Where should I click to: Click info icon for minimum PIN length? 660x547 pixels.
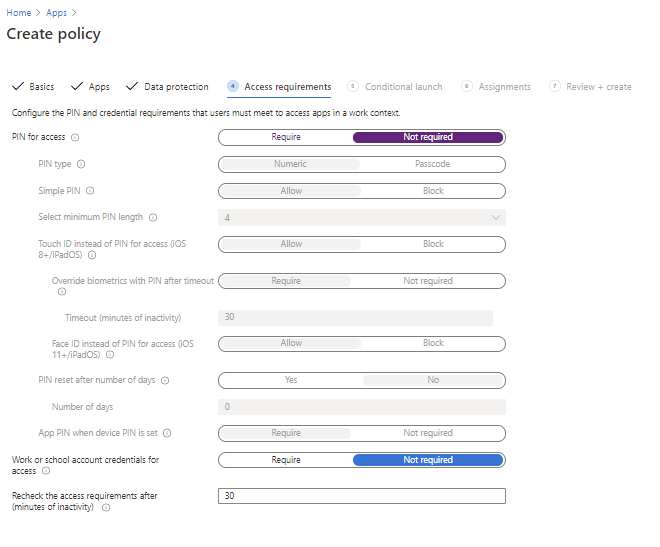(x=153, y=218)
